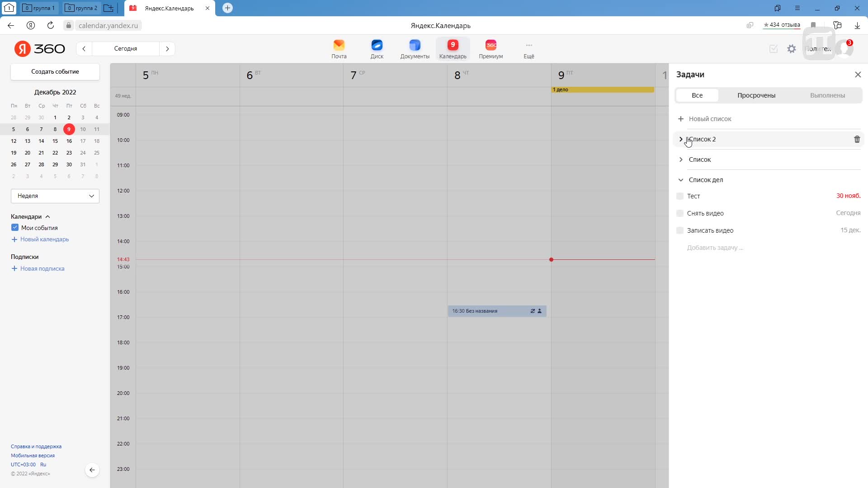Open Мобильная версия link
868x488 pixels.
coord(33,455)
